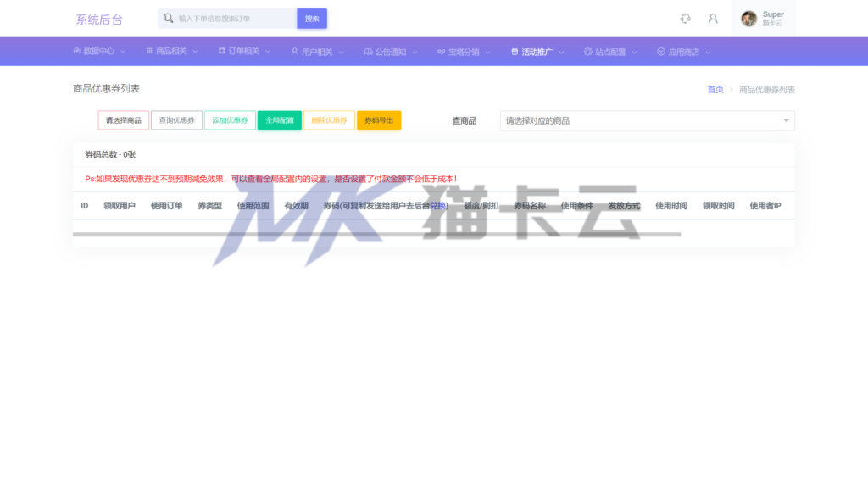This screenshot has height=494, width=868.
Task: Click the 站点配置 gear icon
Action: [x=588, y=52]
